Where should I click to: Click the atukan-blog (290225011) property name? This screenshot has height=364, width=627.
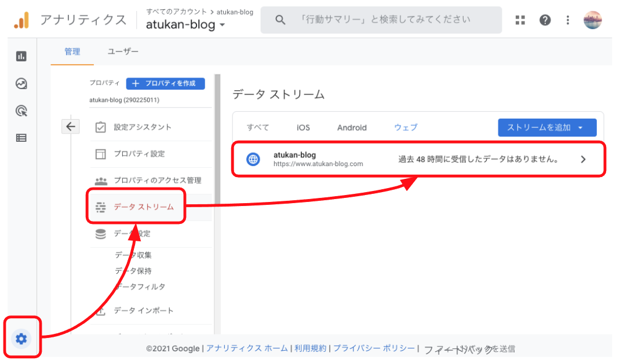click(125, 100)
